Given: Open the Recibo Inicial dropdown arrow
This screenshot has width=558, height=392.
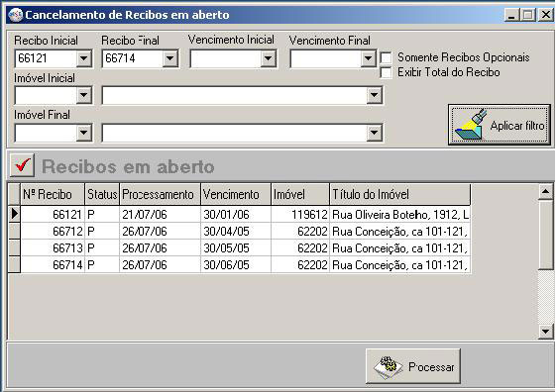Looking at the screenshot, I should click(x=84, y=58).
